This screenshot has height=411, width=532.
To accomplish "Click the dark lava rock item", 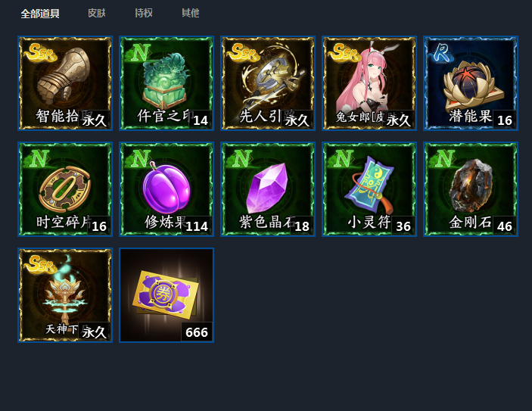I will click(x=471, y=189).
